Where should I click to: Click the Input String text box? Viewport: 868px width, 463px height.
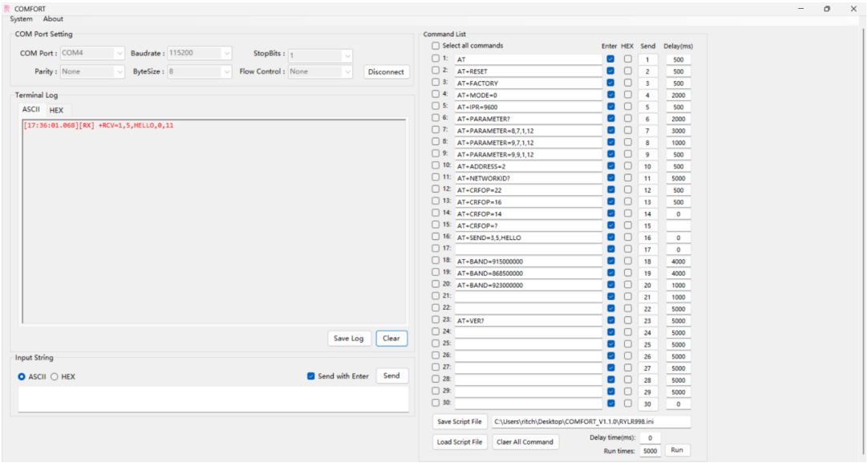213,400
